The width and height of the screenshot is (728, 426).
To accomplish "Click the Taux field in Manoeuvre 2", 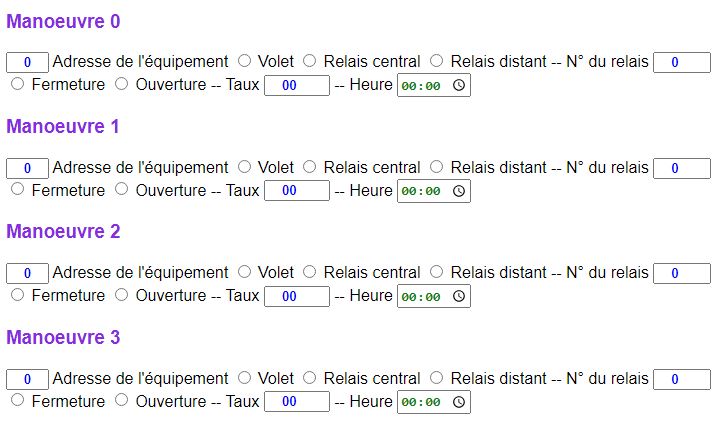I will 297,297.
